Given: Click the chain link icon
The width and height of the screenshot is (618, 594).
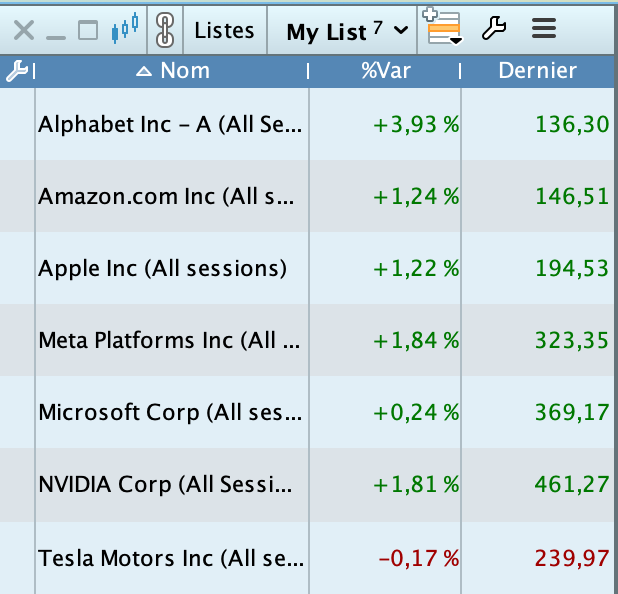Looking at the screenshot, I should [165, 31].
